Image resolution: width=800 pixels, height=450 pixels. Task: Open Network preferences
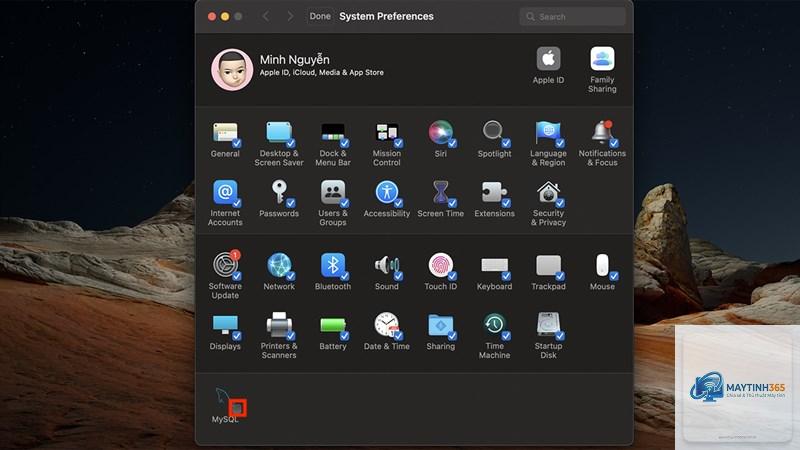point(279,265)
